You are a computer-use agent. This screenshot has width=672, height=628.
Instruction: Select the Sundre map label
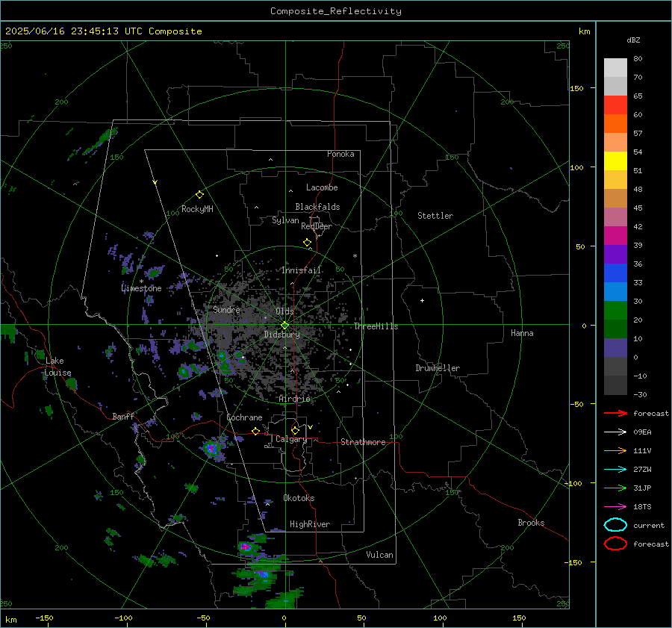(x=226, y=309)
